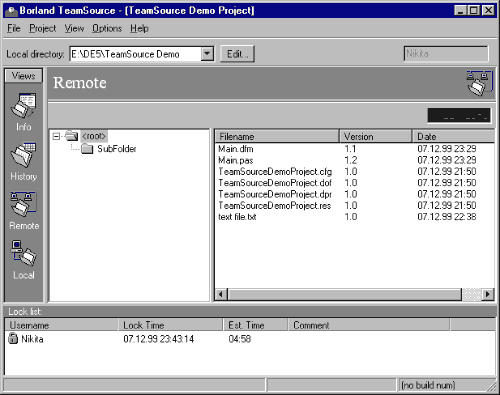Open the Local directory dropdown arrow
Viewport: 500px width, 395px height.
pyautogui.click(x=207, y=53)
